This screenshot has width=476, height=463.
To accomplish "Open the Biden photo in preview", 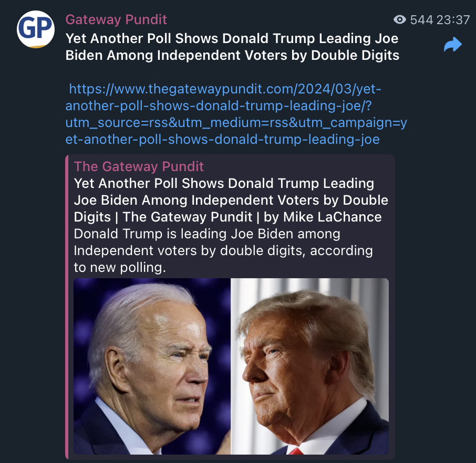I will 152,366.
